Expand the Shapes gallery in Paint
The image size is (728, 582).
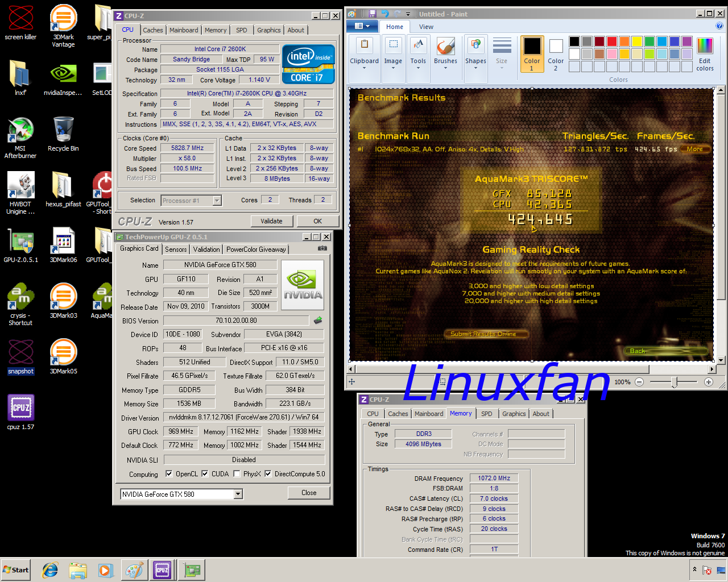tap(475, 53)
